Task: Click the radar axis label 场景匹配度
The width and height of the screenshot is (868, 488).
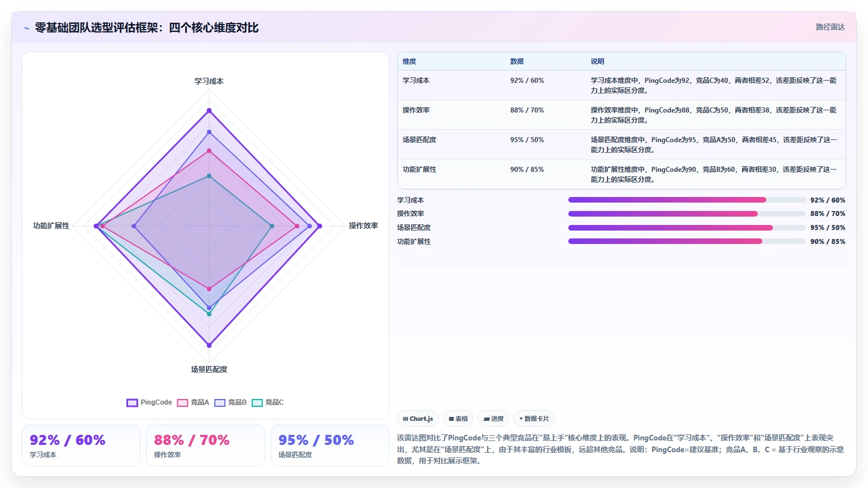Action: click(209, 369)
